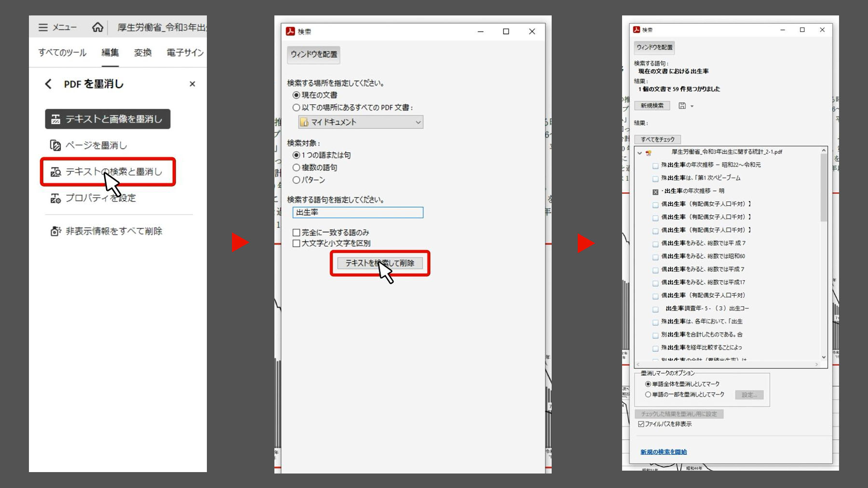Click the home icon beside メニュー
Image resolution: width=868 pixels, height=488 pixels.
point(97,27)
